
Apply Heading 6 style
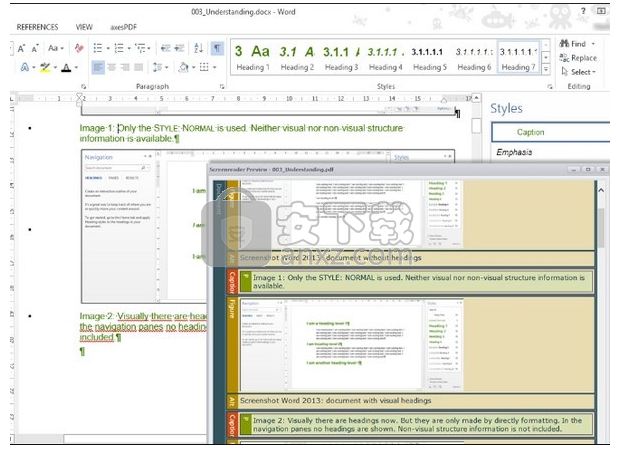coord(474,58)
